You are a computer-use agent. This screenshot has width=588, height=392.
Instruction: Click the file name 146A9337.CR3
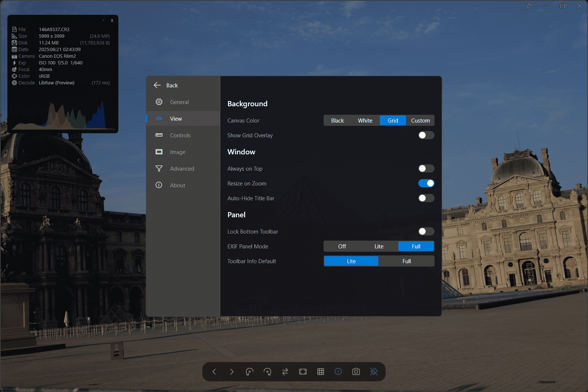54,29
